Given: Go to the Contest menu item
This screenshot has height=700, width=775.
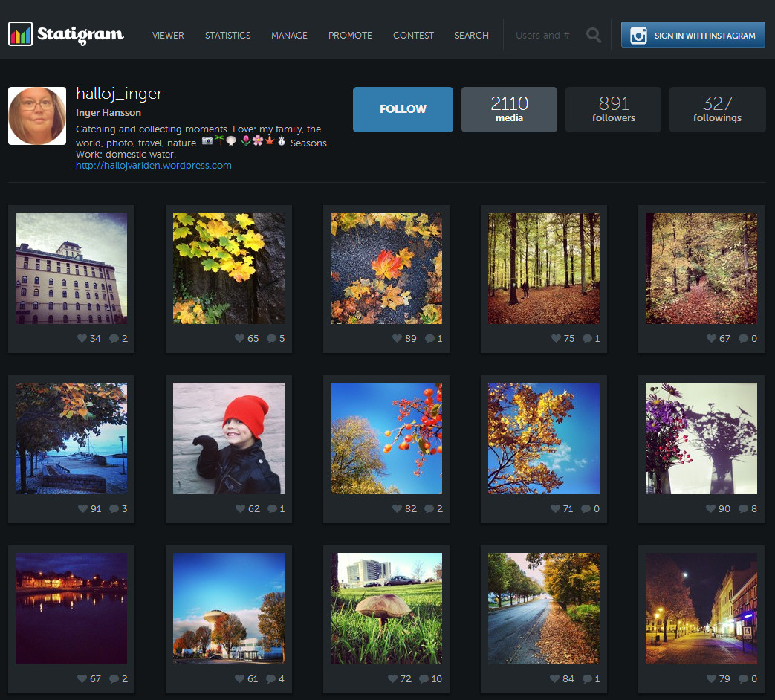Looking at the screenshot, I should tap(413, 35).
